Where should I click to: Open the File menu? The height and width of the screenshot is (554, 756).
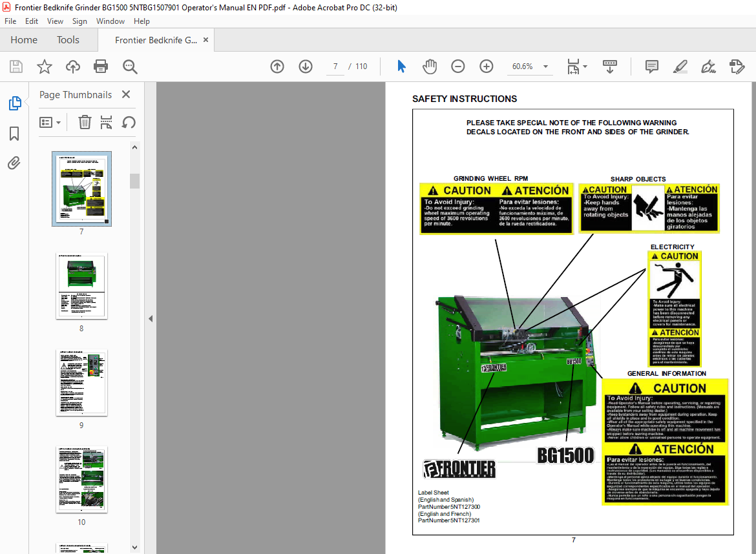10,21
